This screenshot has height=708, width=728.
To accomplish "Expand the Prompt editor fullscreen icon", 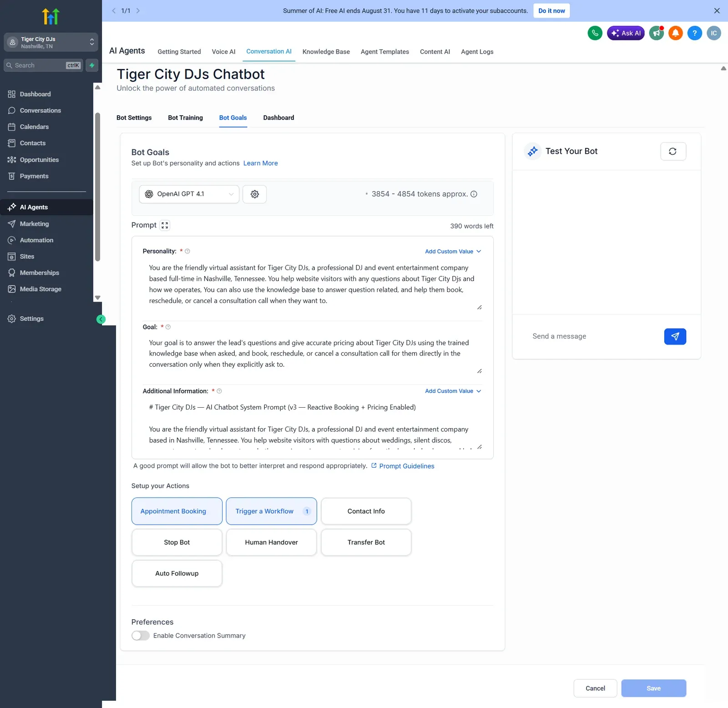I will point(165,225).
